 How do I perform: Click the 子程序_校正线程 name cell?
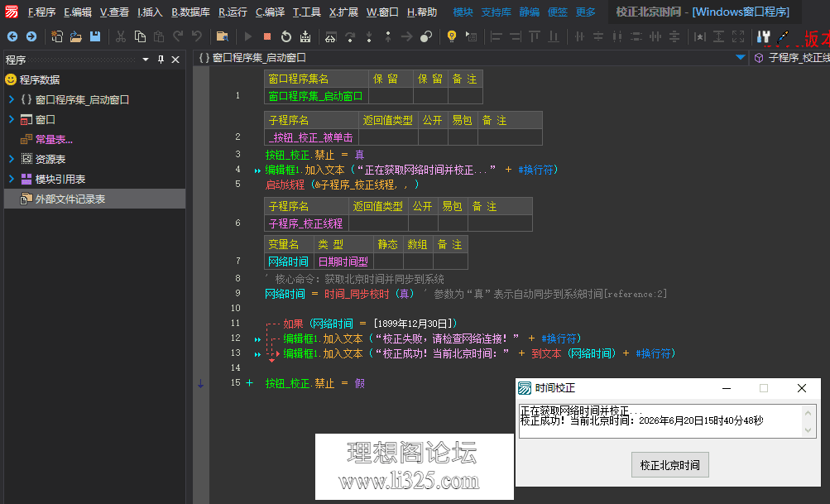pos(306,223)
